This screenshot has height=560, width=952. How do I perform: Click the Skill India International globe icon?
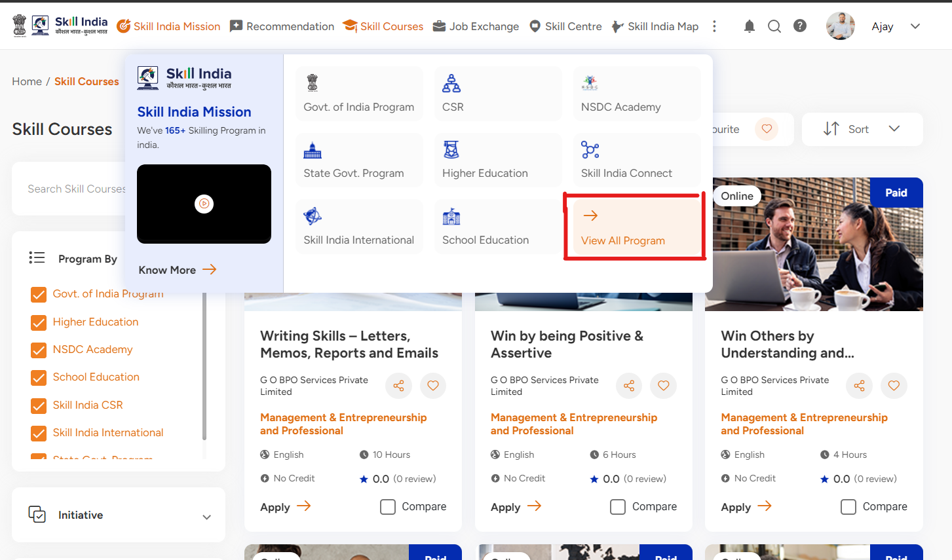(x=313, y=216)
